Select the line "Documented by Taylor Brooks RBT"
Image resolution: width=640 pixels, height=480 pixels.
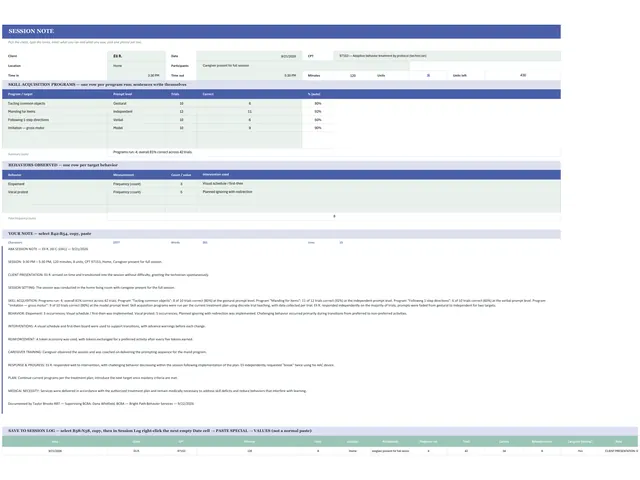tap(101, 404)
